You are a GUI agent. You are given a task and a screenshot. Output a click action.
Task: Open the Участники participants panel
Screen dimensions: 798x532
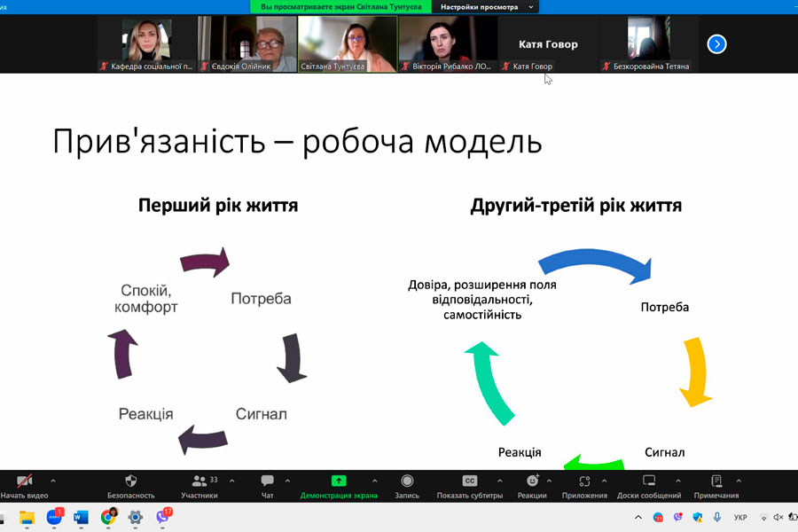coord(199,486)
